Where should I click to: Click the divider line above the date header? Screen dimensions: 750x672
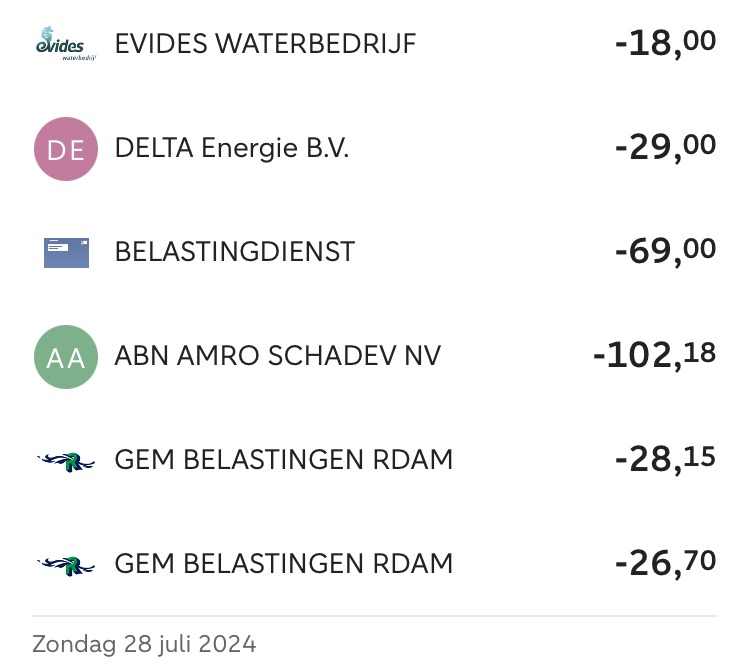pos(375,616)
